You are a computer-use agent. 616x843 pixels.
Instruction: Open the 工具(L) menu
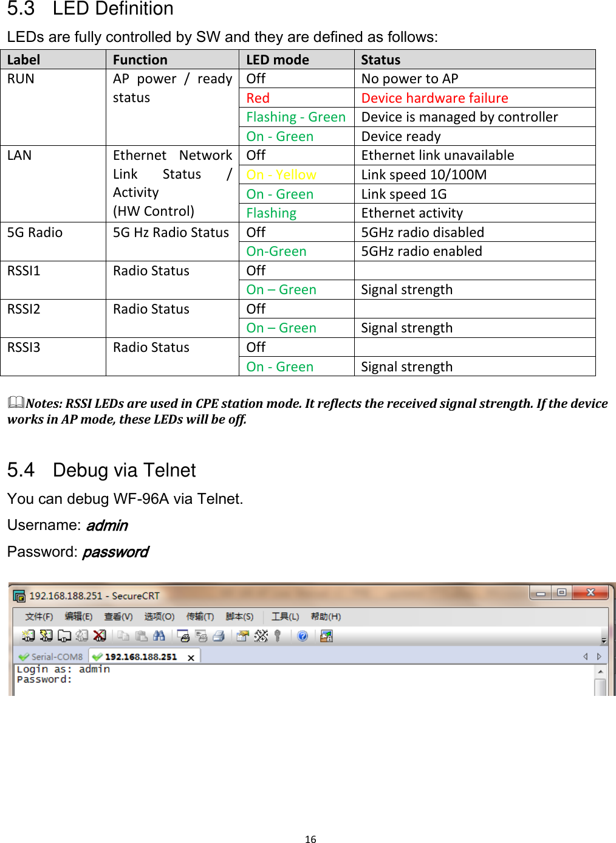[x=285, y=616]
